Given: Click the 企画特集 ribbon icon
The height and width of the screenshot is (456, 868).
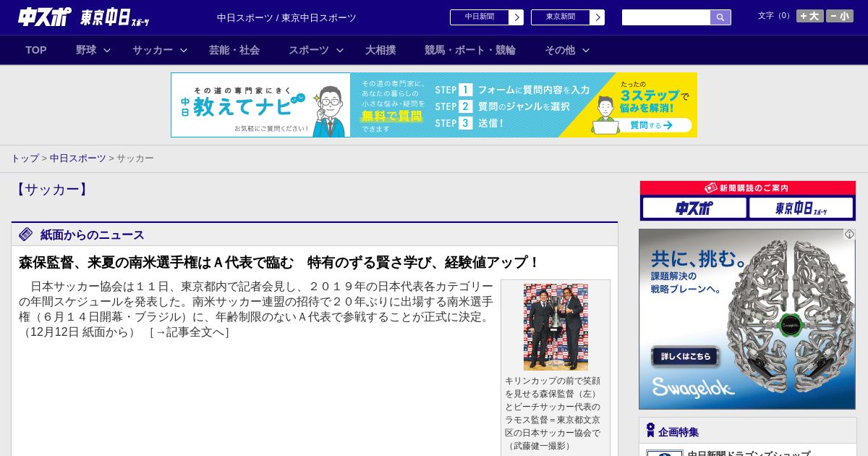Looking at the screenshot, I should point(650,431).
